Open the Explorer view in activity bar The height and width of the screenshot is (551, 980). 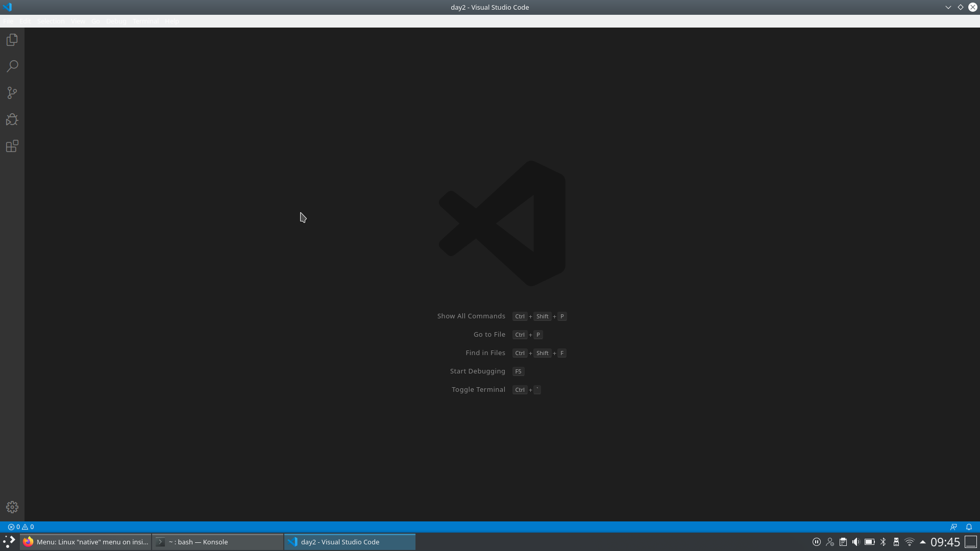tap(12, 40)
